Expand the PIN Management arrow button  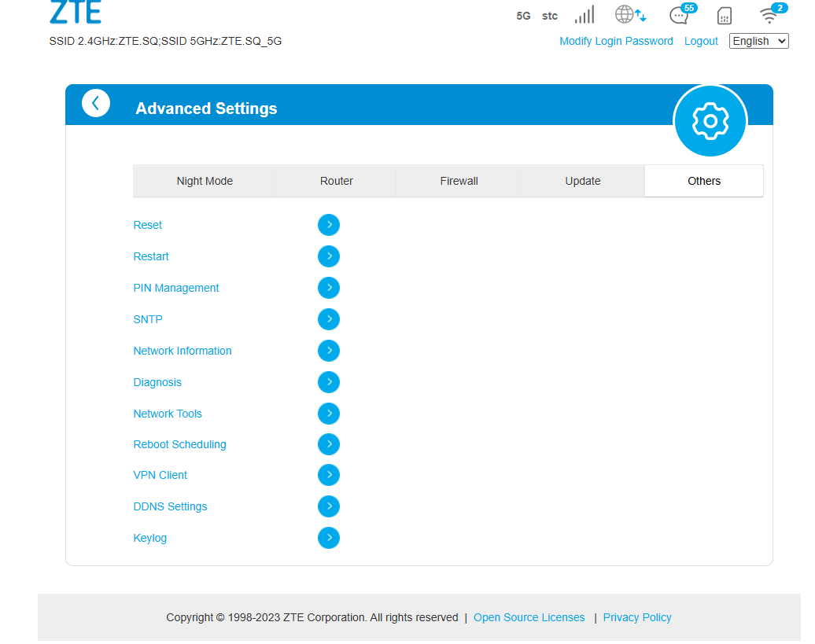tap(329, 288)
